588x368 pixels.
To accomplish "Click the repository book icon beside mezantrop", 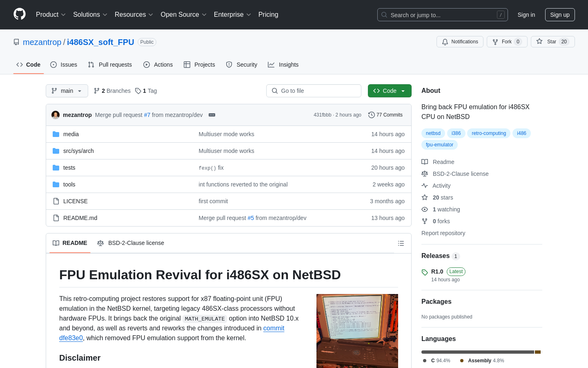I will [x=16, y=42].
